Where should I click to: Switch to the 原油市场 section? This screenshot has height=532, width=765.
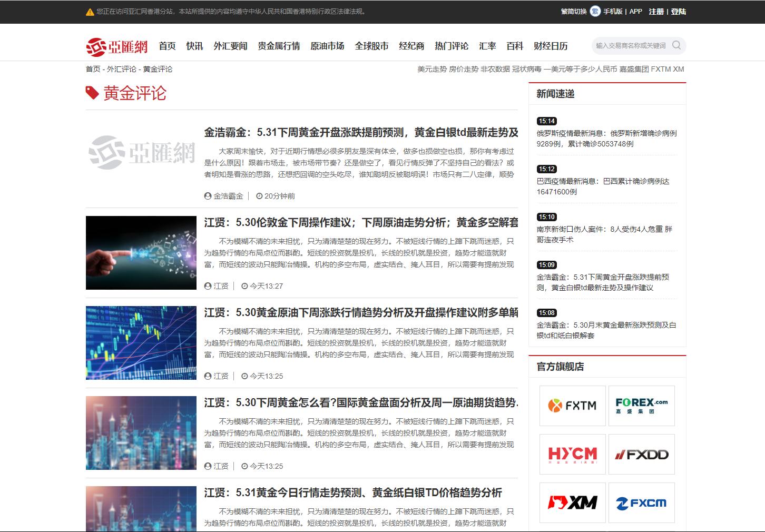click(x=327, y=45)
